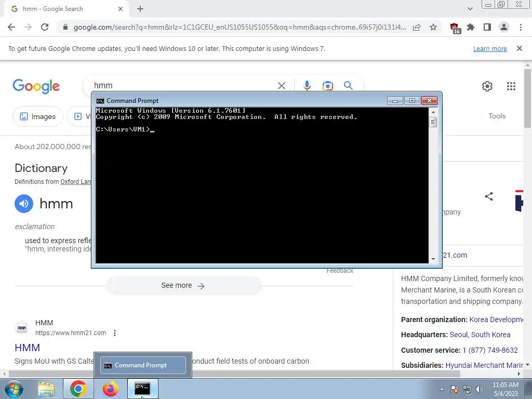The image size is (532, 399).
Task: Click Command Prompt scrollbar down arrow
Action: (433, 259)
